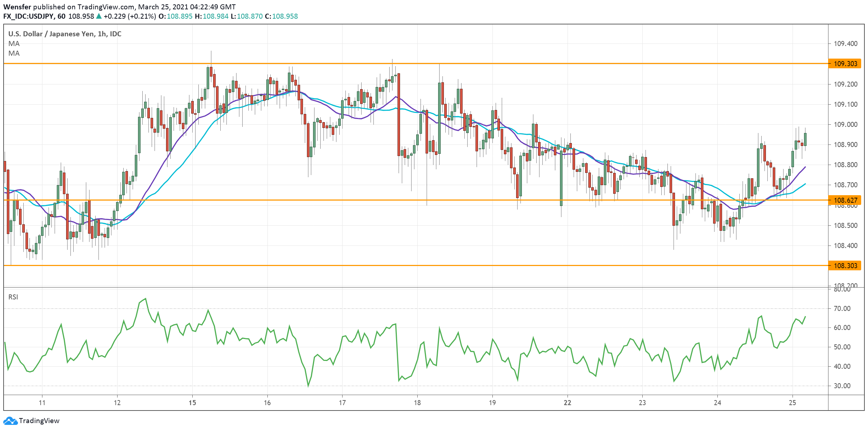This screenshot has width=868, height=431.
Task: Click the 108.303 orange price label
Action: 845,266
